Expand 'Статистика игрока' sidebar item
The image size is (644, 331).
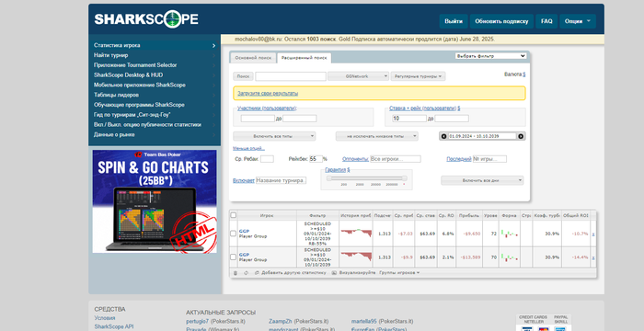click(155, 45)
